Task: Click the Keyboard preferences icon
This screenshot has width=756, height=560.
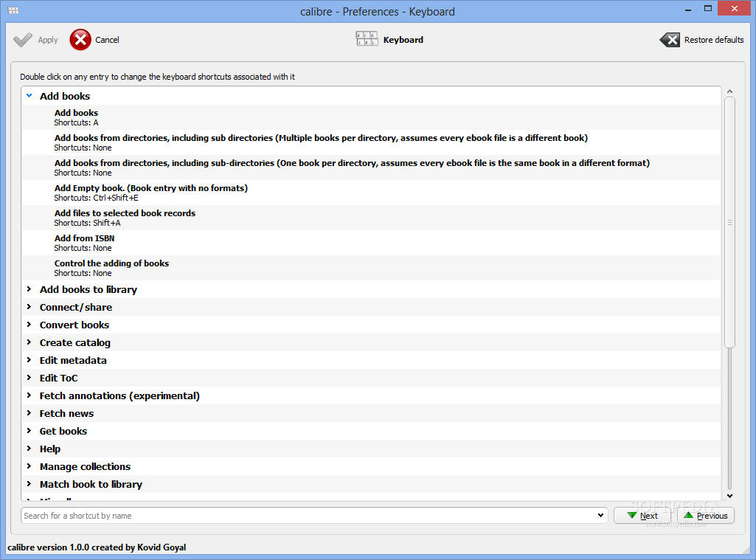Action: 367,40
